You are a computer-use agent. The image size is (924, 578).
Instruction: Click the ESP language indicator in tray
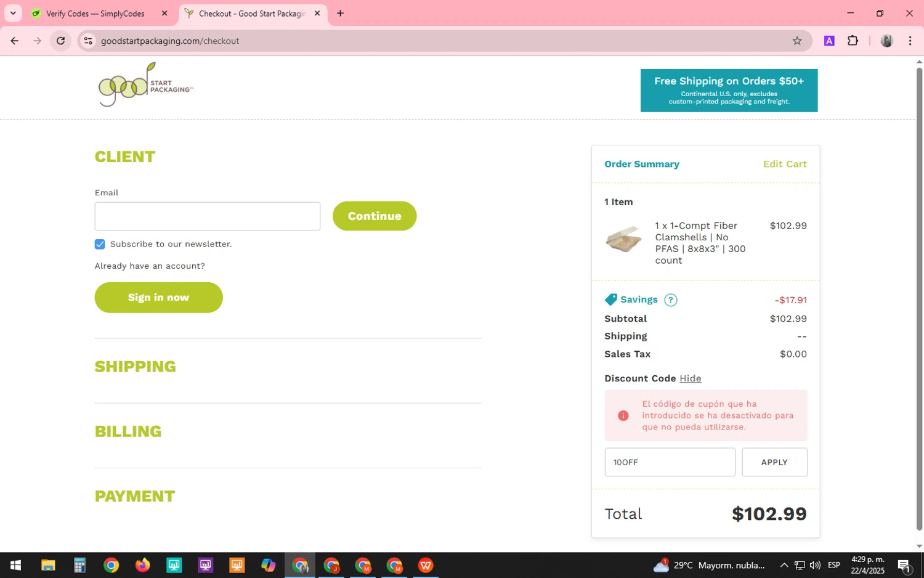click(x=834, y=565)
